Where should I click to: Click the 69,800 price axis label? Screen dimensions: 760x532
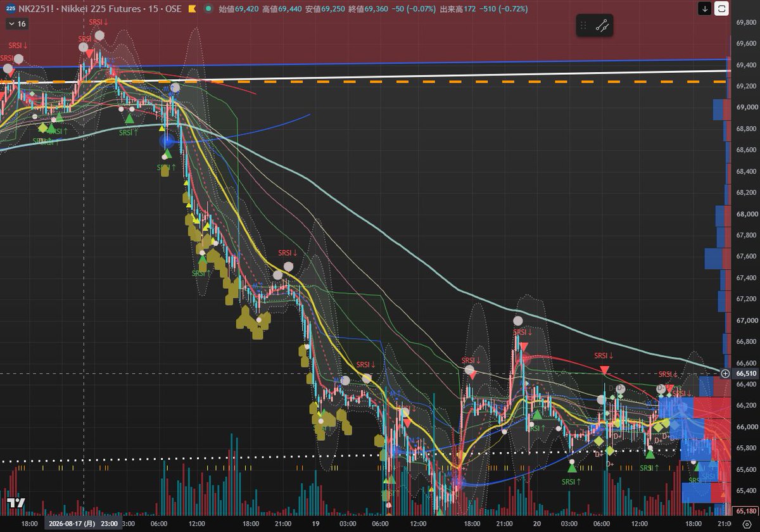click(x=747, y=23)
